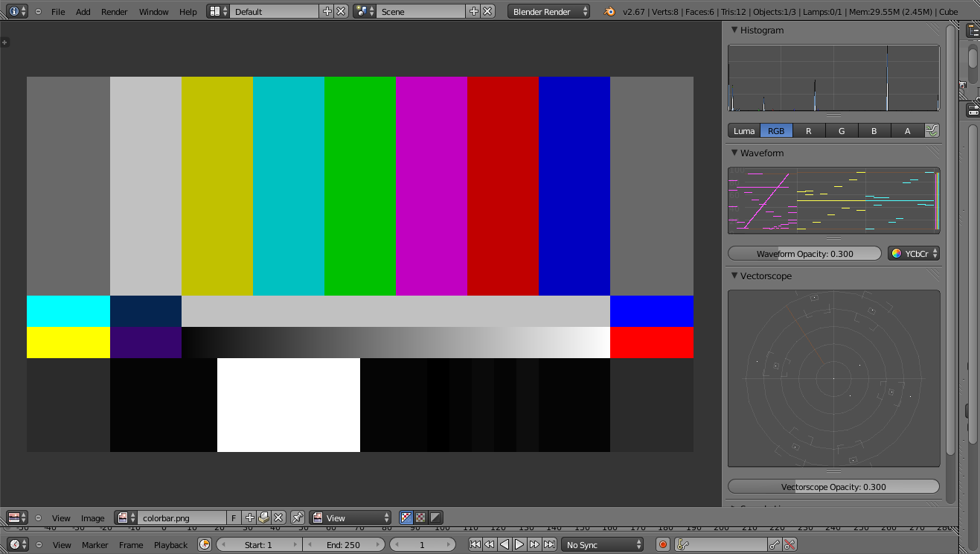The image size is (980, 554).
Task: Enable alpha-only channel display
Action: point(435,518)
